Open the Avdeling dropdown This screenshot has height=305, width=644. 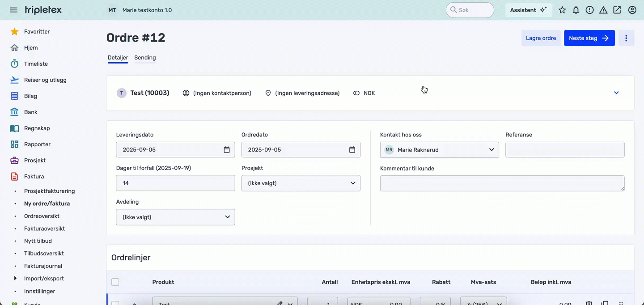click(175, 217)
